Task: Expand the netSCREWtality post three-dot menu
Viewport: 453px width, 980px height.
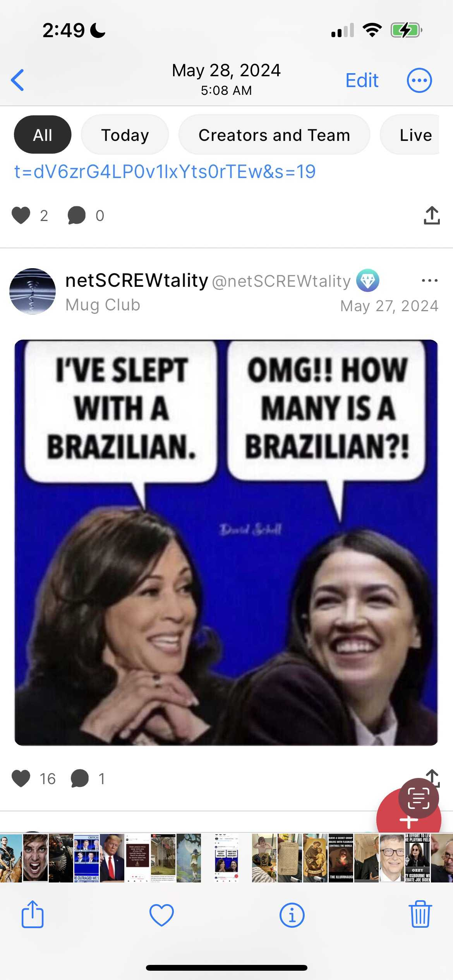Action: tap(430, 280)
